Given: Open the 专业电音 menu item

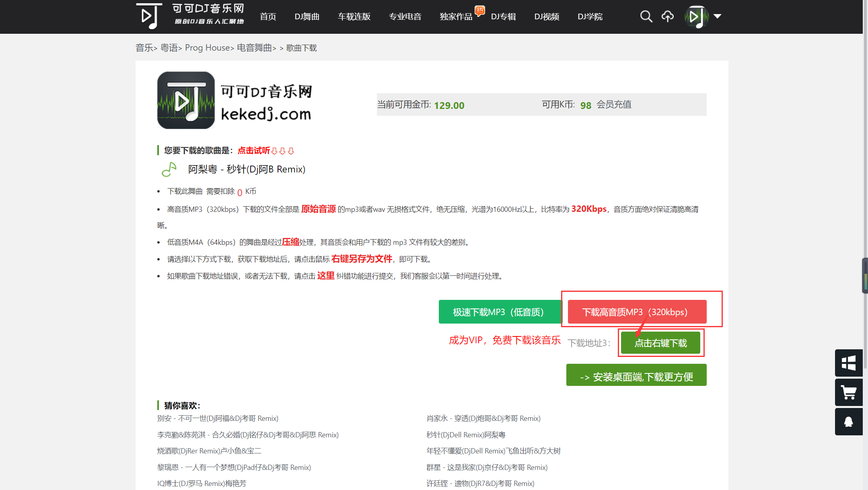Looking at the screenshot, I should [x=405, y=16].
